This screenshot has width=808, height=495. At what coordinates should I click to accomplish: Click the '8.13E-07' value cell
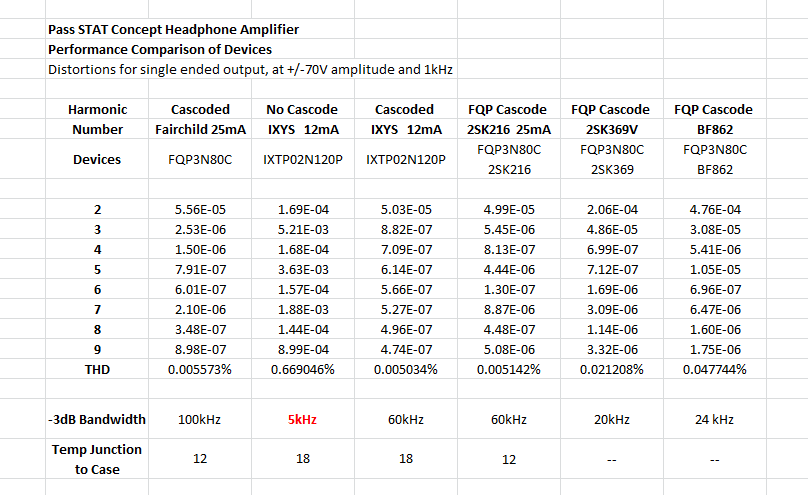click(x=509, y=250)
